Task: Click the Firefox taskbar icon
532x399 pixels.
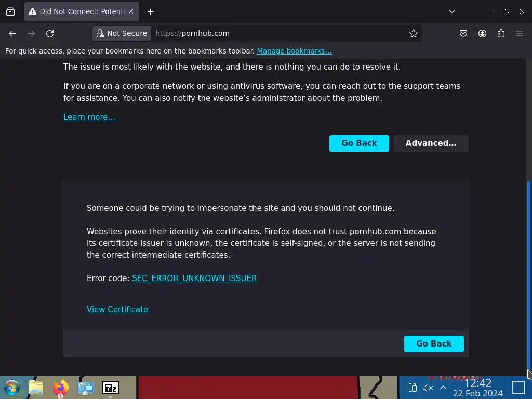Action: click(61, 388)
